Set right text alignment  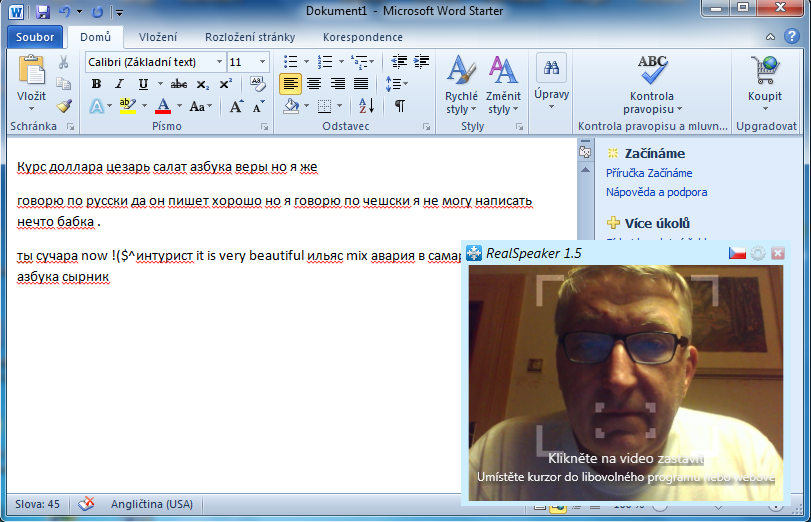337,84
